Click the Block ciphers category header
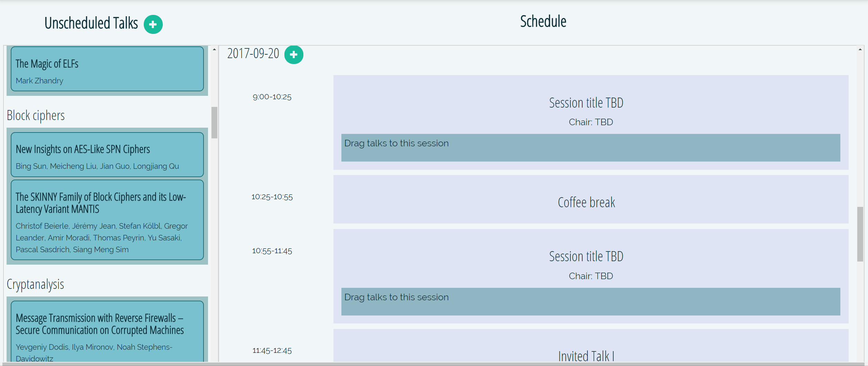Image resolution: width=868 pixels, height=366 pixels. [x=35, y=115]
